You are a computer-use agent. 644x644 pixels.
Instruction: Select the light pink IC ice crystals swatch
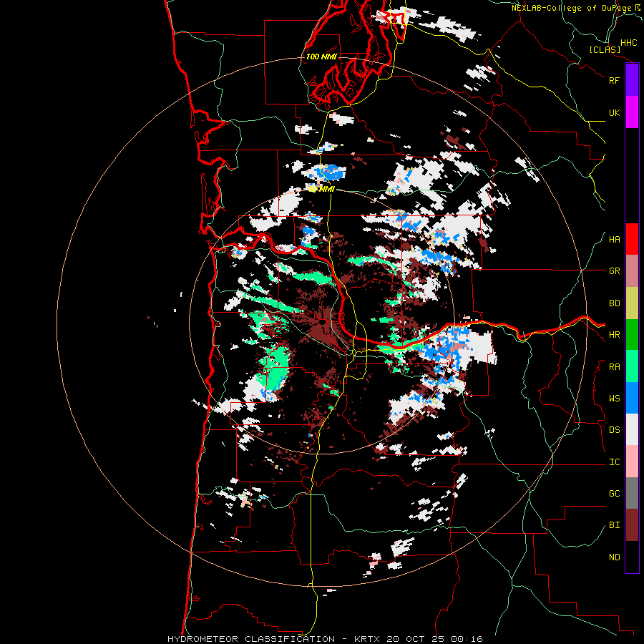632,462
